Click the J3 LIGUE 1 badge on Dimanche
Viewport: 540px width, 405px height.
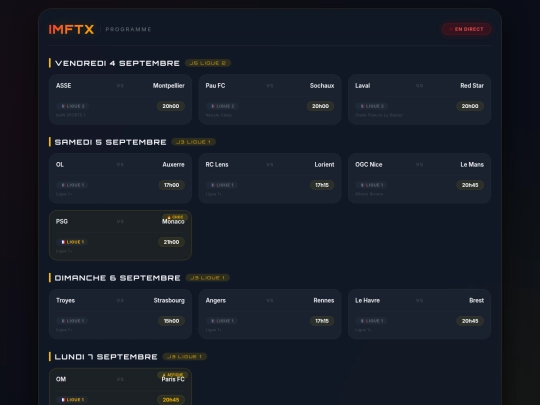(208, 278)
